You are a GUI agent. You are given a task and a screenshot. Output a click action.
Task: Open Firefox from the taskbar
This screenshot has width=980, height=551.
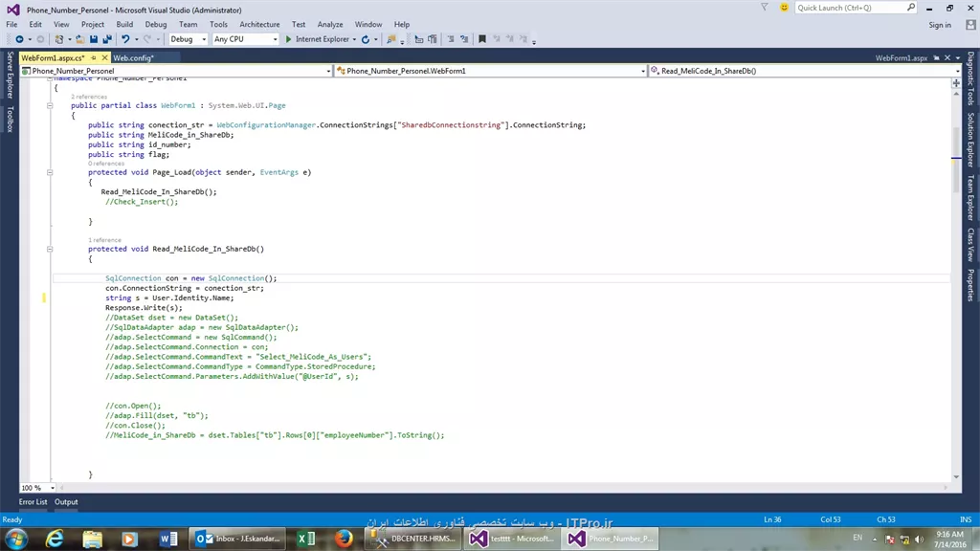(x=344, y=539)
